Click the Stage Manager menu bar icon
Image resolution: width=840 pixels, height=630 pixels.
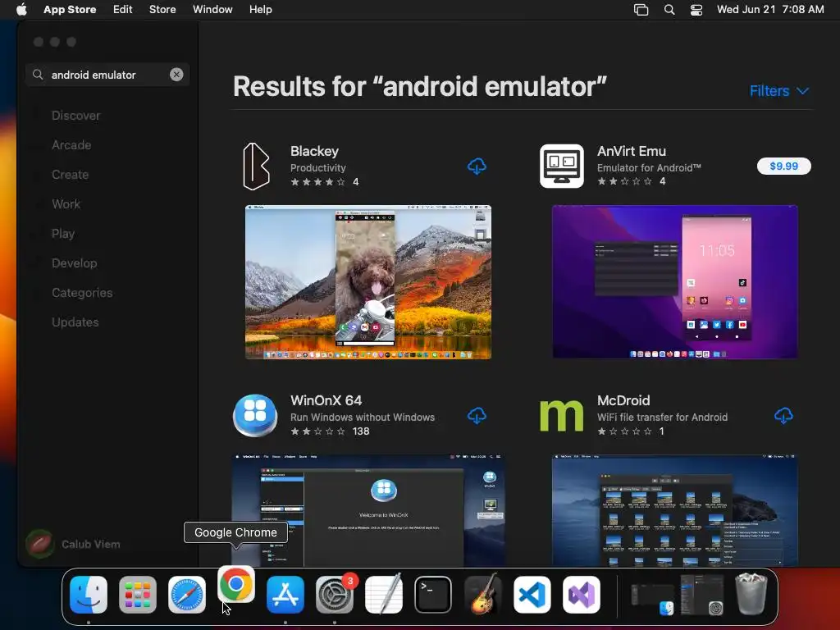tap(641, 10)
